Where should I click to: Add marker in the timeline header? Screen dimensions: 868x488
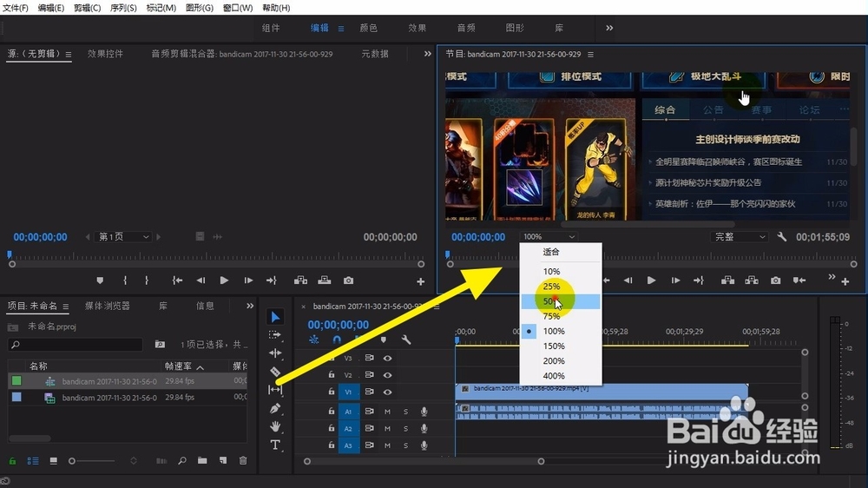383,340
